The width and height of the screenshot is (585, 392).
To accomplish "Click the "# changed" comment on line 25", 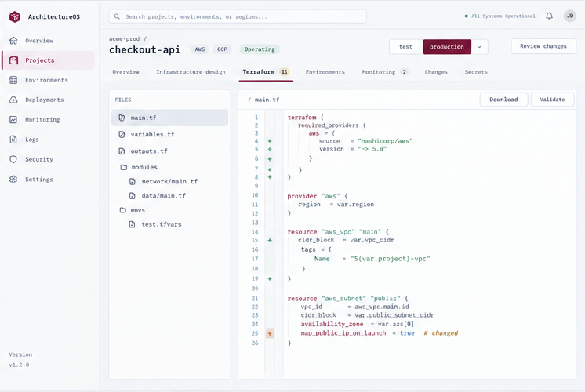I will coord(441,333).
